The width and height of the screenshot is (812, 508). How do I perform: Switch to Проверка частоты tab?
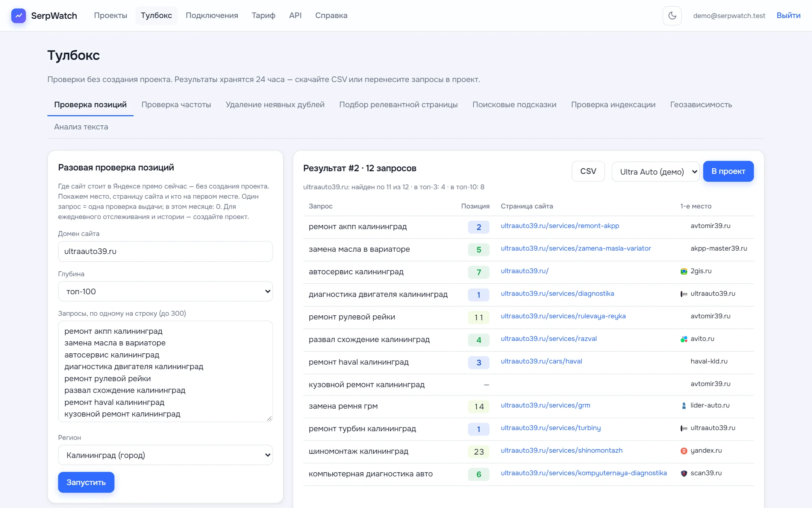176,105
